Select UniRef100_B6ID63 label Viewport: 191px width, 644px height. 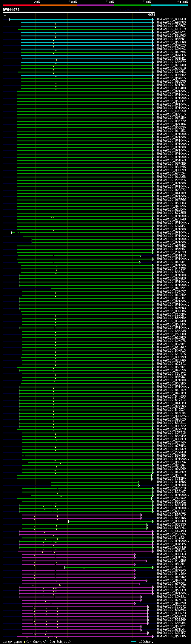pyautogui.click(x=171, y=160)
